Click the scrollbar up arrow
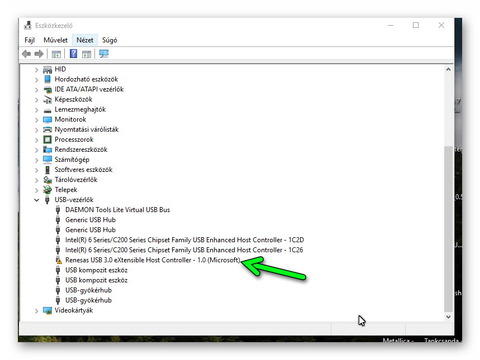Viewport: 480px width, 360px height. [448, 69]
